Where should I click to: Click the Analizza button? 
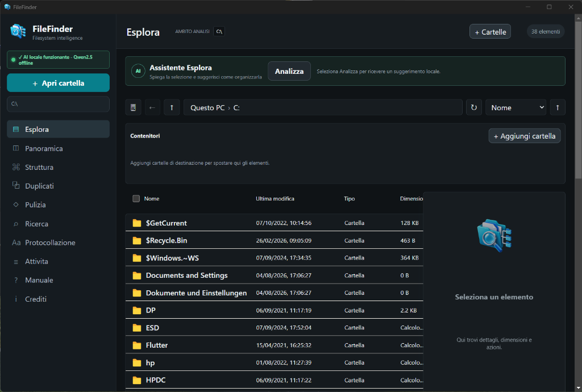[289, 71]
